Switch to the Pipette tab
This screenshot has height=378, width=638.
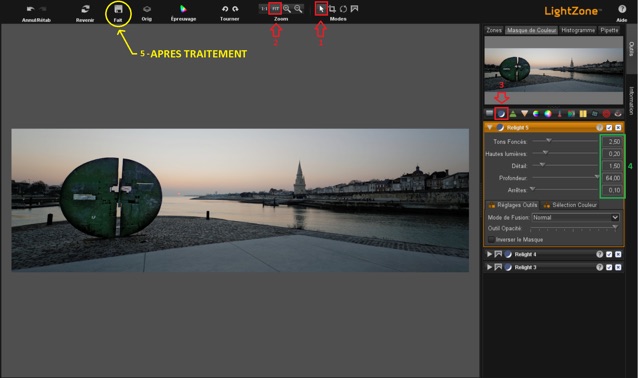pos(609,30)
